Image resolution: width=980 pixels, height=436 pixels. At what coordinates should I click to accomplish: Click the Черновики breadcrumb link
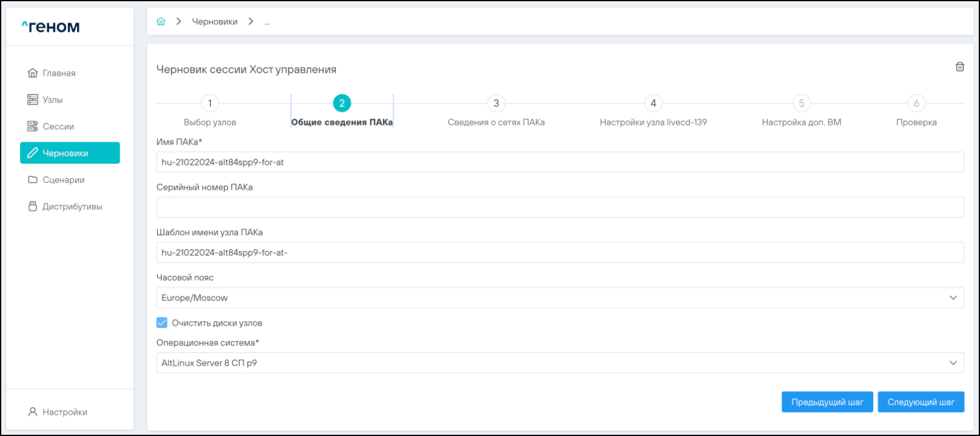(214, 22)
